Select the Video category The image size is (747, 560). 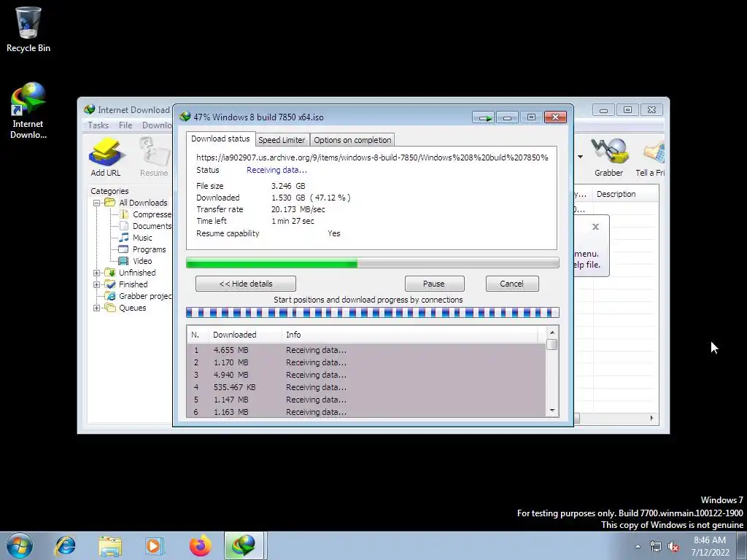135,261
